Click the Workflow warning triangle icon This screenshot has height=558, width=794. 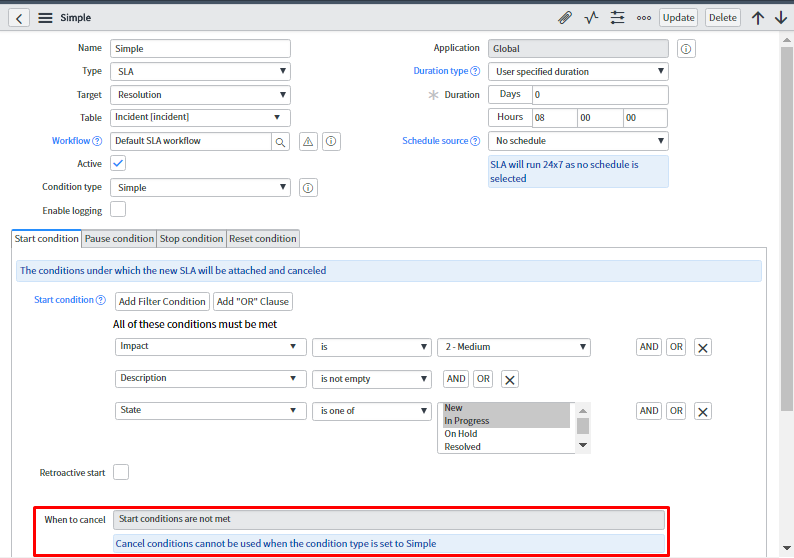[x=308, y=141]
